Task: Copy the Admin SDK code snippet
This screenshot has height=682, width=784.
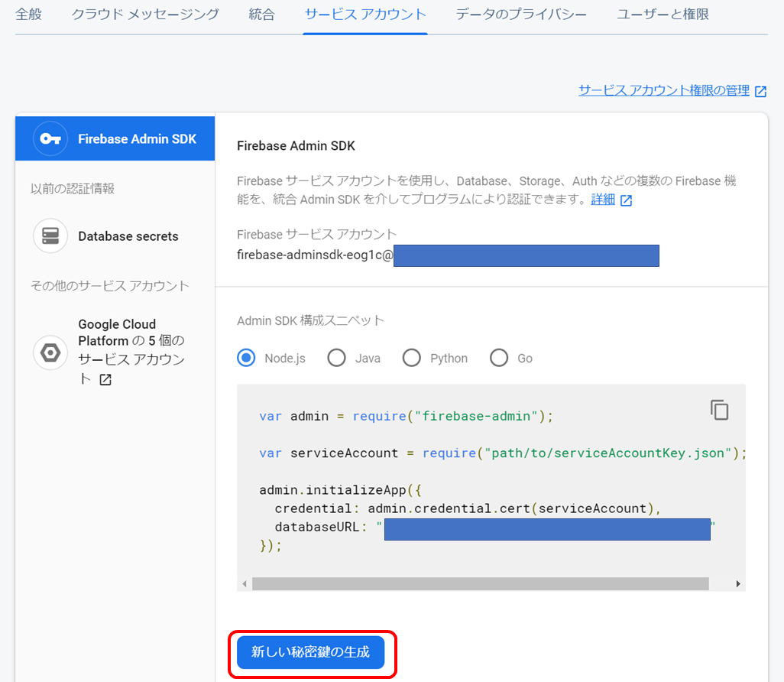Action: 720,410
